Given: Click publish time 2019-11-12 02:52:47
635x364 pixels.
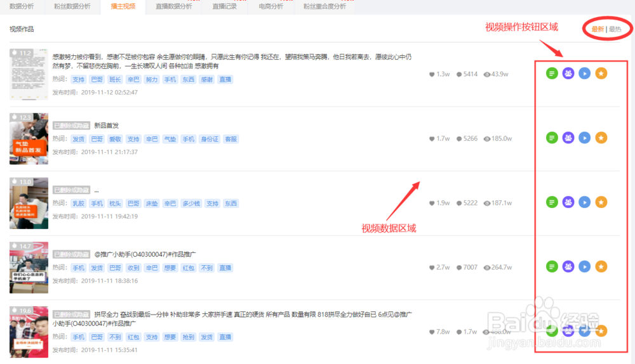Looking at the screenshot, I should tap(109, 92).
